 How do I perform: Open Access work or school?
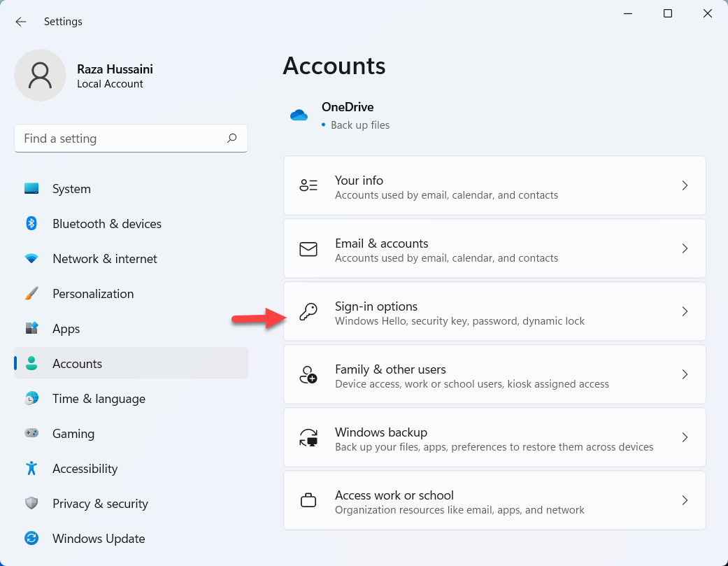pyautogui.click(x=494, y=501)
